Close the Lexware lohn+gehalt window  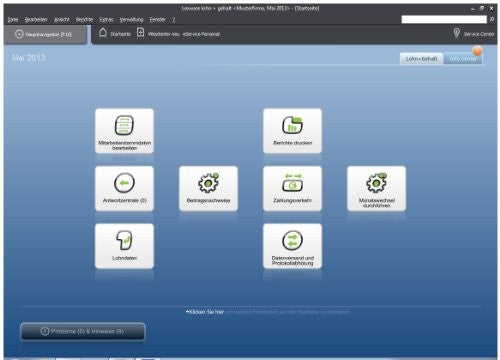point(491,9)
